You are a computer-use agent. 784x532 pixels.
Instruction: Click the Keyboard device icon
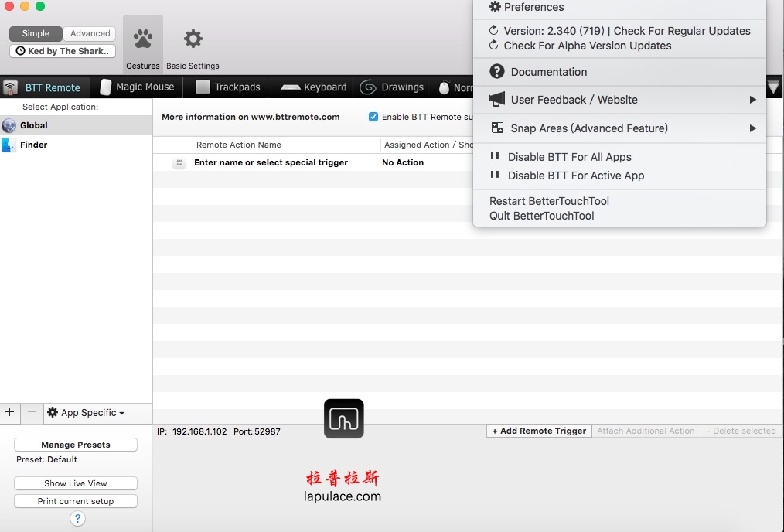coord(291,87)
